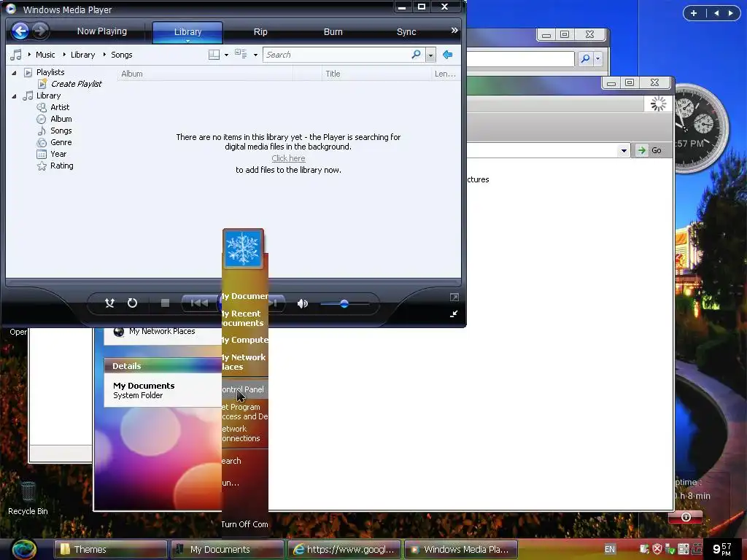The height and width of the screenshot is (560, 747).
Task: Select Songs in the library tree
Action: pyautogui.click(x=61, y=131)
